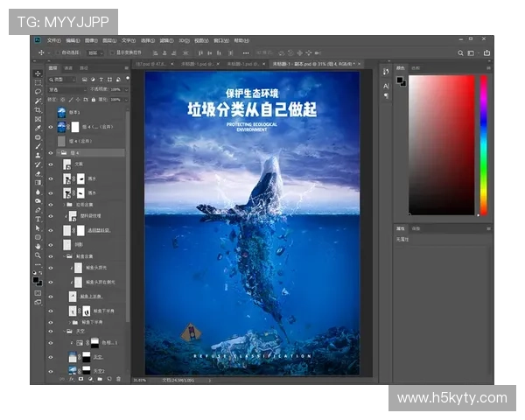The height and width of the screenshot is (420, 525).
Task: Open the auto-select target 图层 dropdown
Action: tap(95, 52)
